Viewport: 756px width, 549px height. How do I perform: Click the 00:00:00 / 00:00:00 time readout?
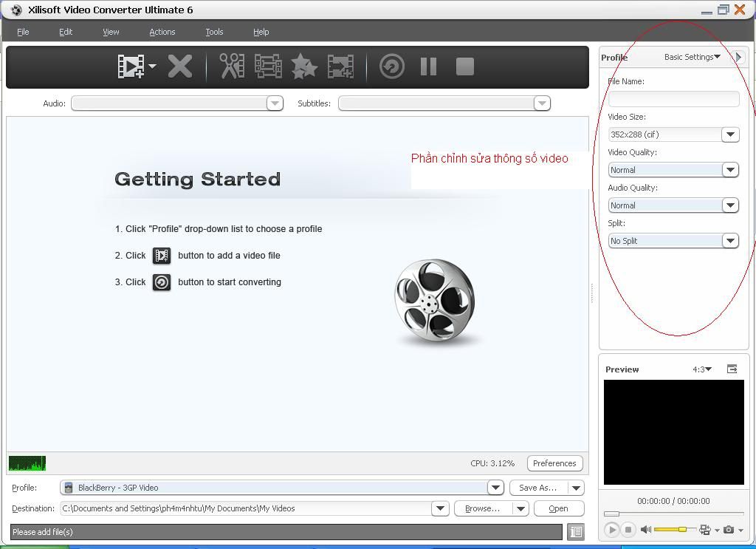673,501
